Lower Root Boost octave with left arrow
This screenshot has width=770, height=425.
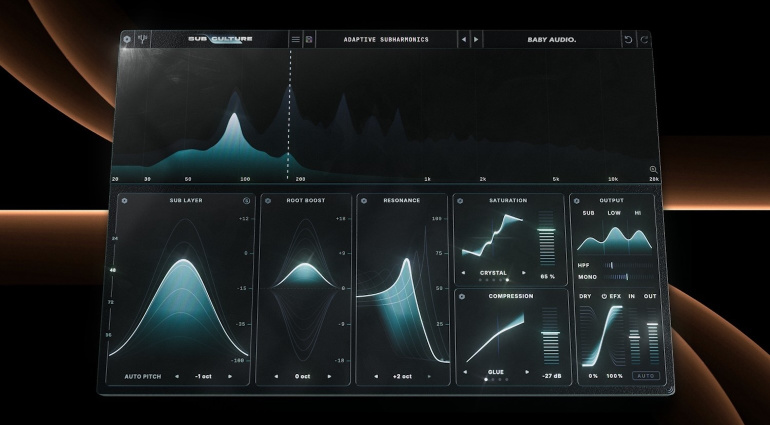click(276, 376)
